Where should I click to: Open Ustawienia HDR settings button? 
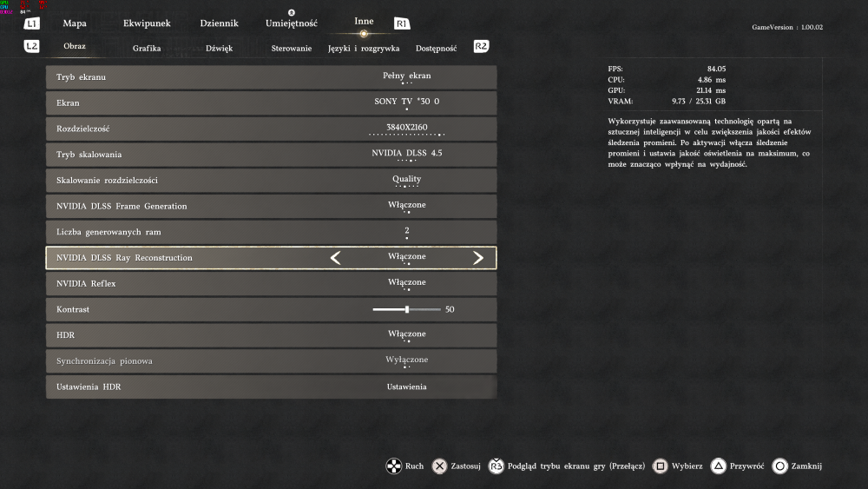point(406,387)
